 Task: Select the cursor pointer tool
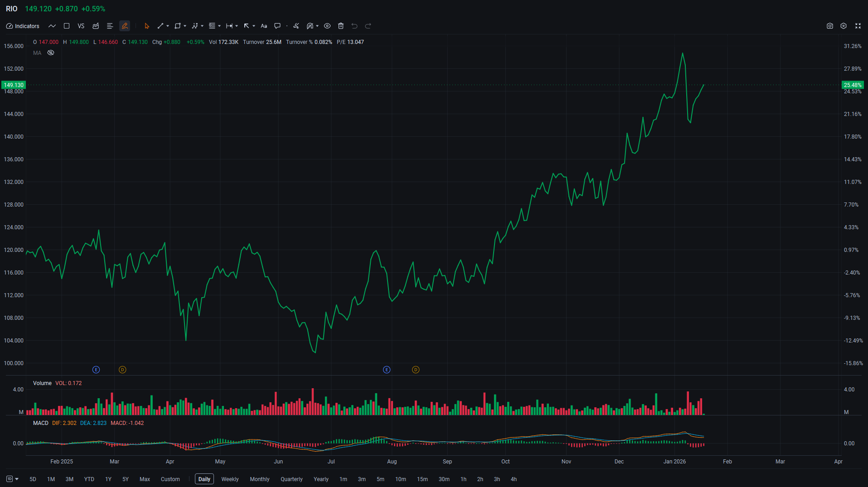click(146, 26)
